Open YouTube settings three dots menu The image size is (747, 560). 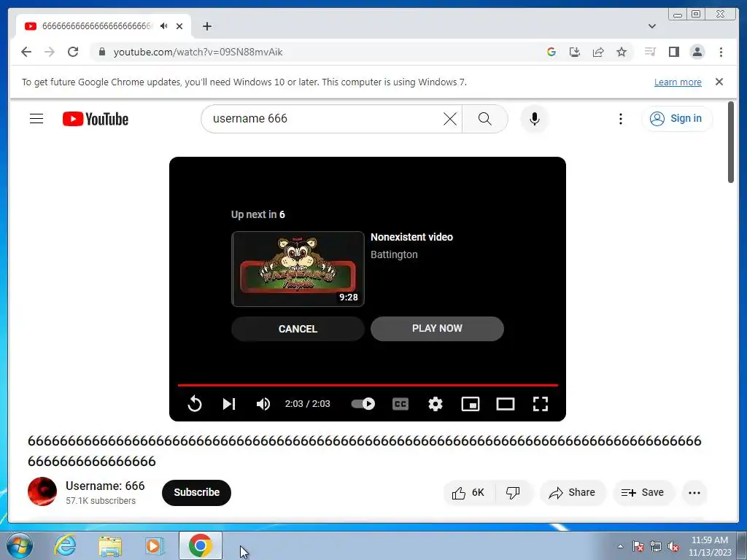620,119
